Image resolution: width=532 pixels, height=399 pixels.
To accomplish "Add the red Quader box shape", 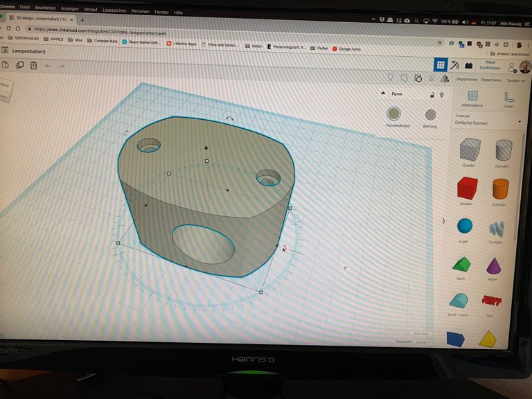I will [467, 188].
